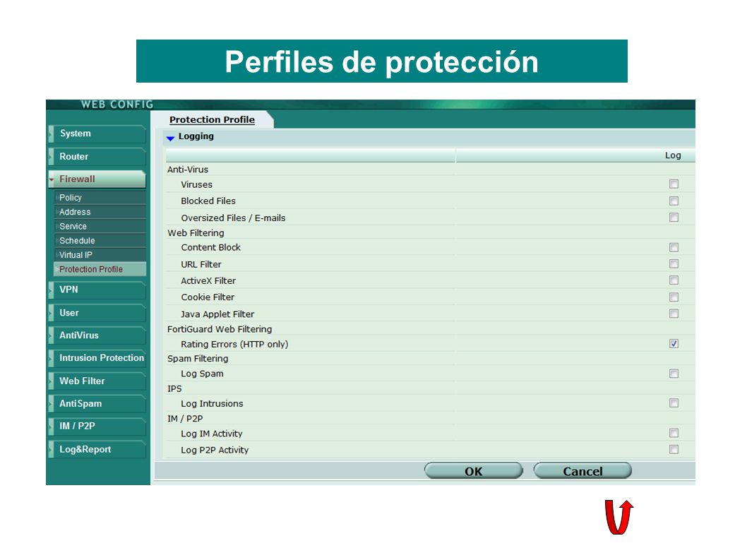The width and height of the screenshot is (747, 560).
Task: Select Protection Profile in the sidebar
Action: 100,269
